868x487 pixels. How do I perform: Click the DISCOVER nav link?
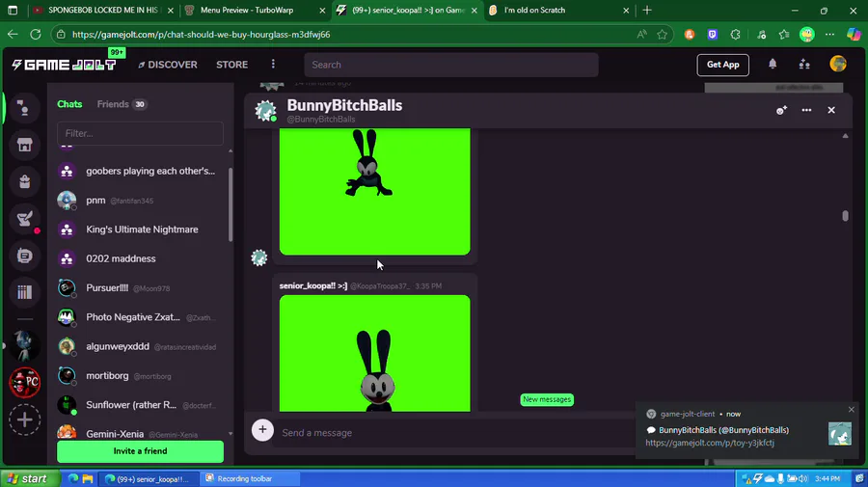(x=168, y=65)
